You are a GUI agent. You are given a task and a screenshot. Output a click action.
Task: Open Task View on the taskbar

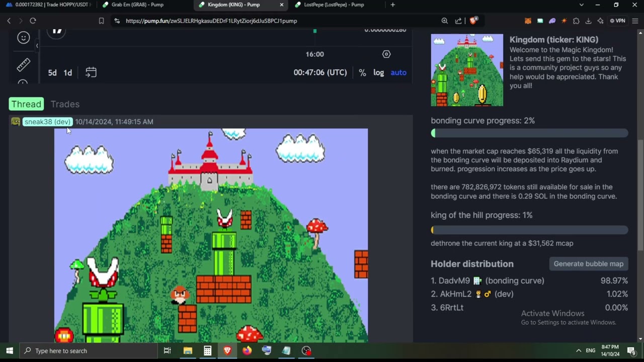[x=168, y=350]
